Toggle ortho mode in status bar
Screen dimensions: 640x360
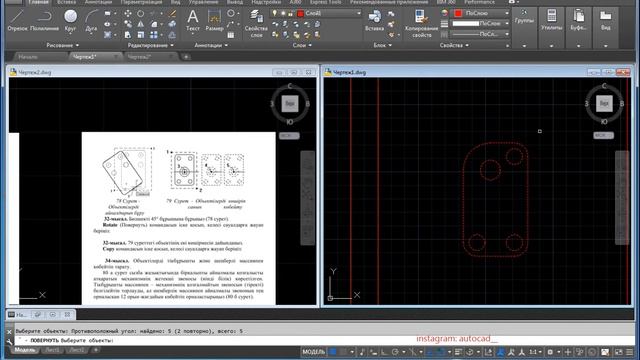click(384, 352)
